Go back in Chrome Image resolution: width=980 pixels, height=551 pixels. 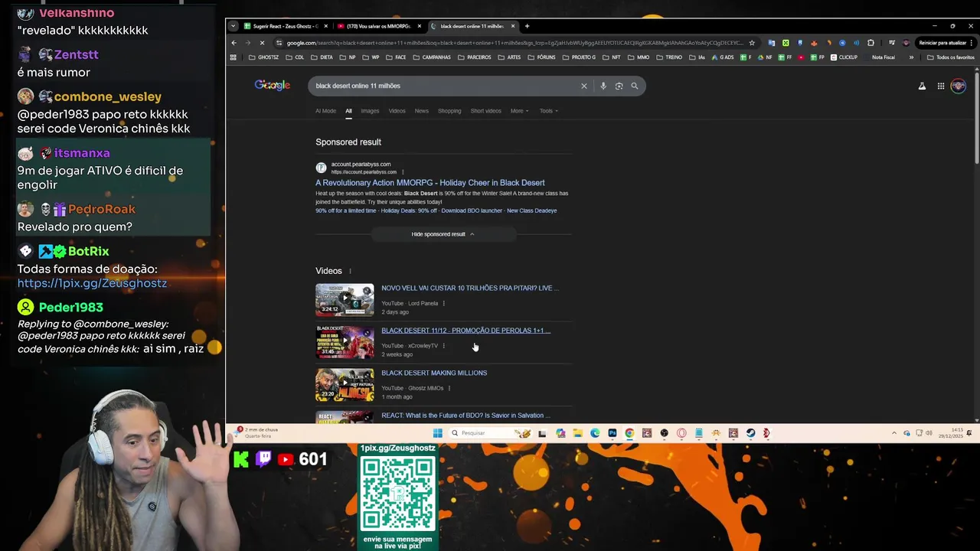(x=234, y=43)
